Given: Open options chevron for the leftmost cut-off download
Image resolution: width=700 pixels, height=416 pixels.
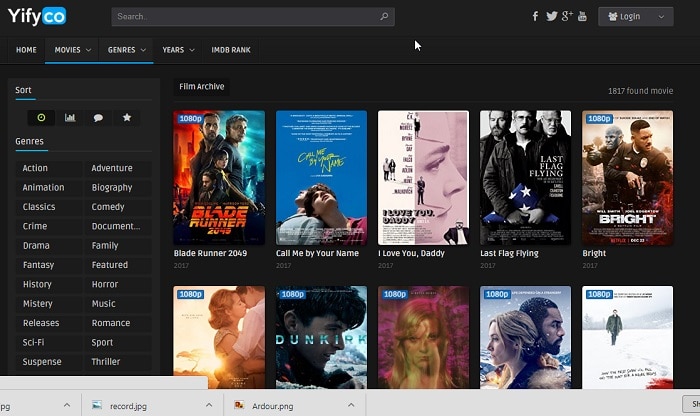Looking at the screenshot, I should point(67,405).
